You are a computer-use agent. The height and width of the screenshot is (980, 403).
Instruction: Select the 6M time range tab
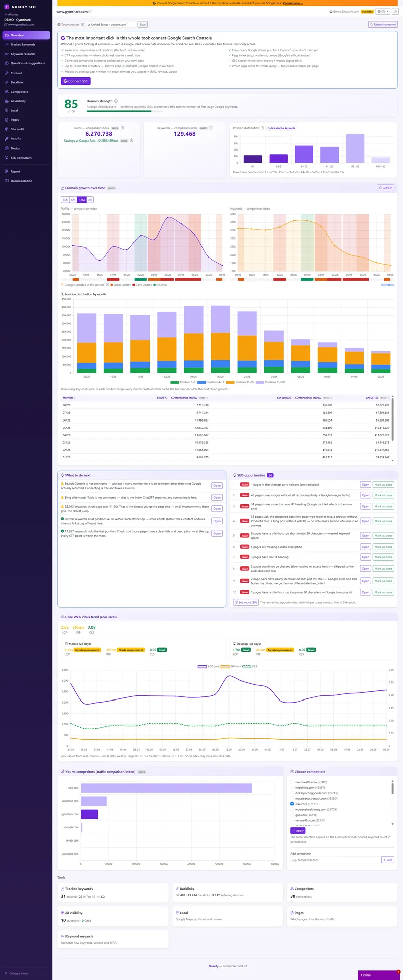coord(73,200)
